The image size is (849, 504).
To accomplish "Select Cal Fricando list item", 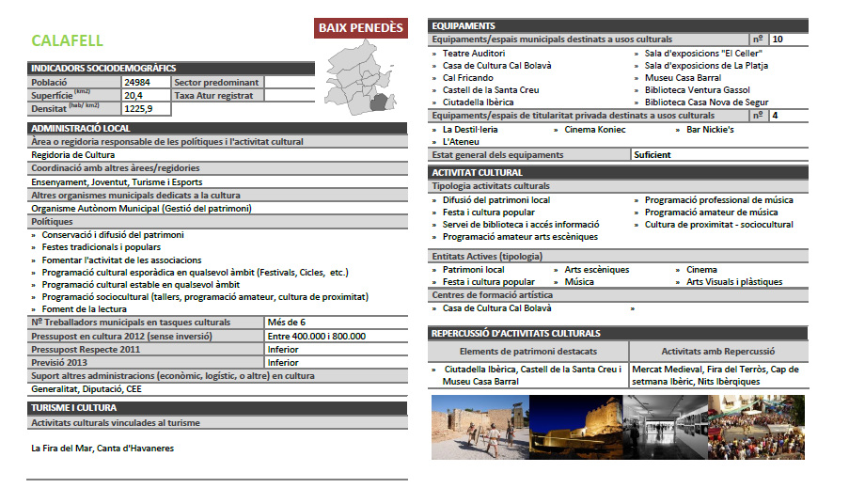I will click(x=468, y=78).
